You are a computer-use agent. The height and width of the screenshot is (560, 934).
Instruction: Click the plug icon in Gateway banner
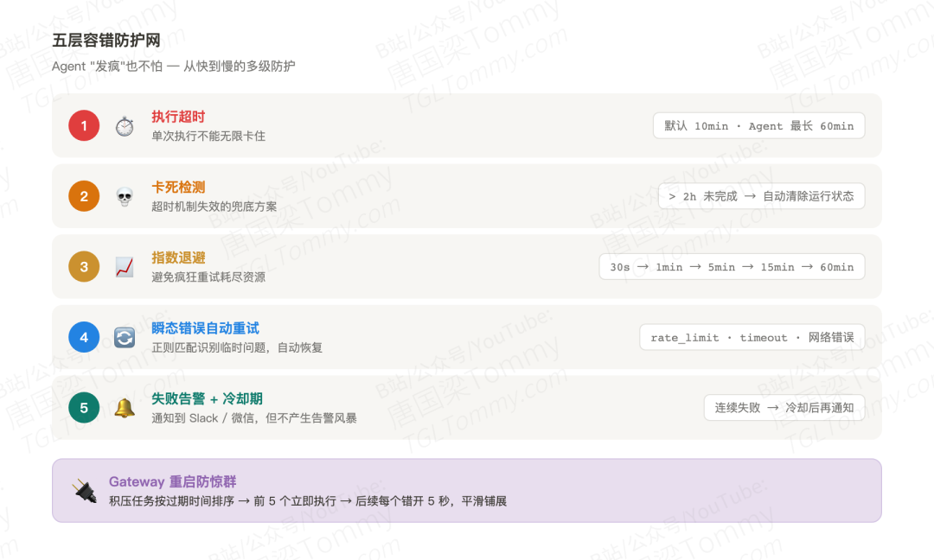pyautogui.click(x=85, y=491)
